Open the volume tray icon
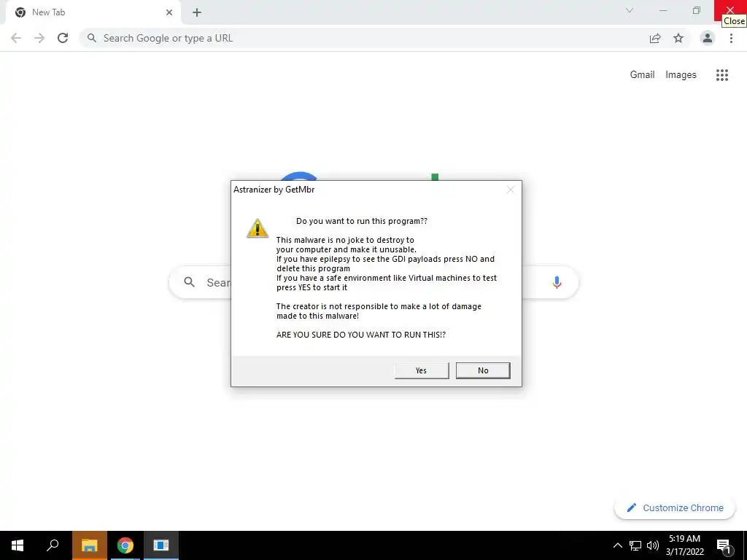The width and height of the screenshot is (747, 560). point(653,545)
